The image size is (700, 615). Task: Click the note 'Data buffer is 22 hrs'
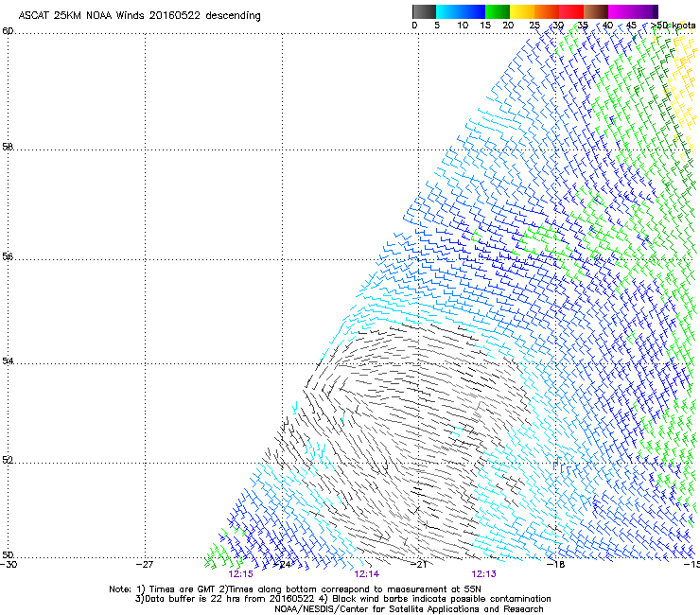(x=192, y=599)
